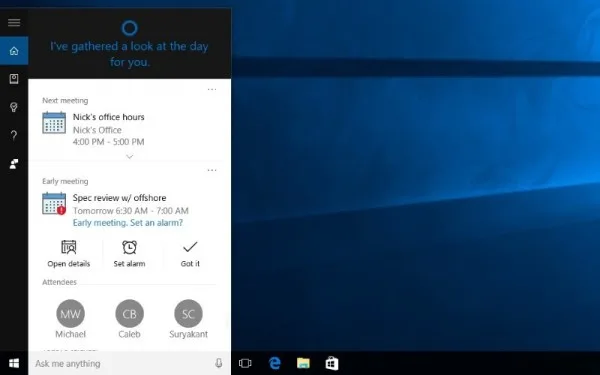Open Reminders lightbulb icon
The width and height of the screenshot is (600, 375).
(14, 107)
